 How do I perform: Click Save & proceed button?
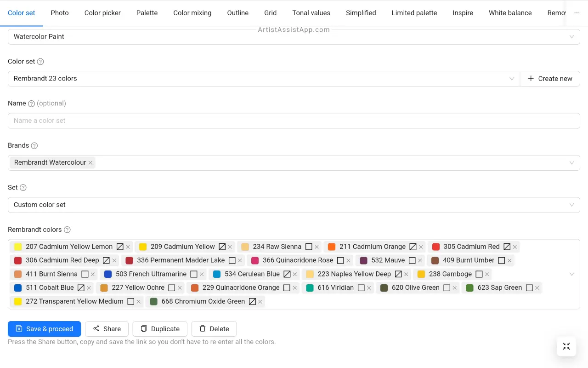pos(45,329)
